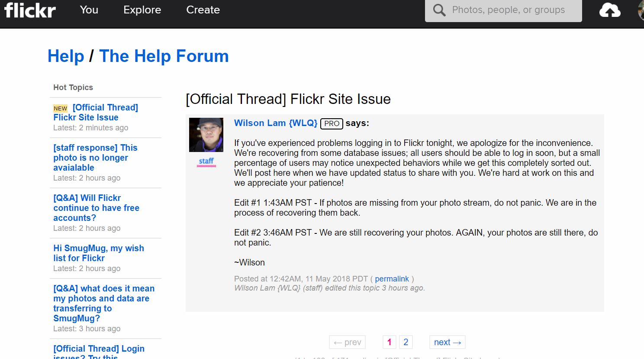Go to the Help link in breadcrumb
The width and height of the screenshot is (644, 359).
click(x=66, y=56)
